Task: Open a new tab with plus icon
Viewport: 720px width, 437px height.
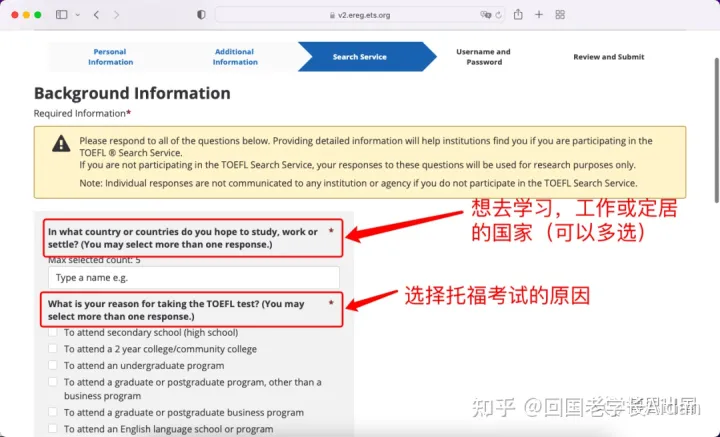Action: pos(539,15)
